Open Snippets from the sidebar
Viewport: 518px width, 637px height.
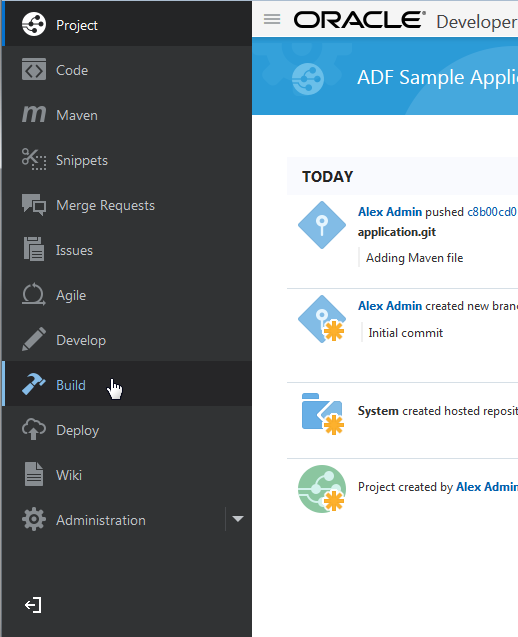tap(127, 160)
